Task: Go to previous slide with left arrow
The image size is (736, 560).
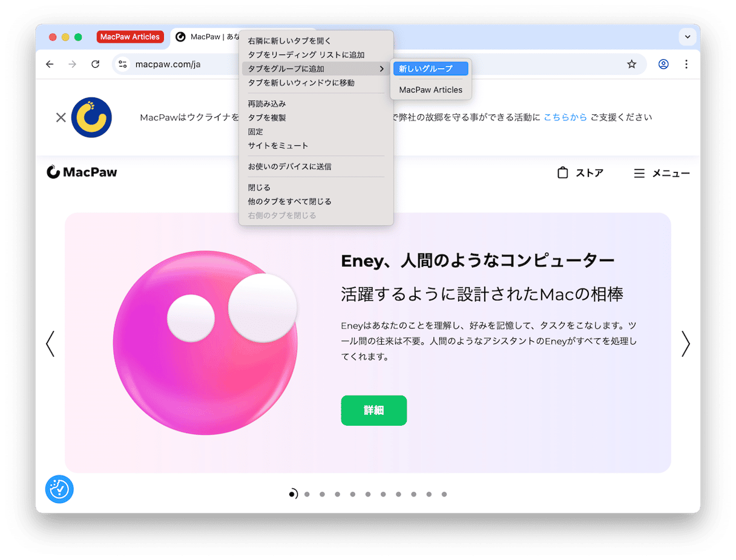Action: pyautogui.click(x=50, y=343)
